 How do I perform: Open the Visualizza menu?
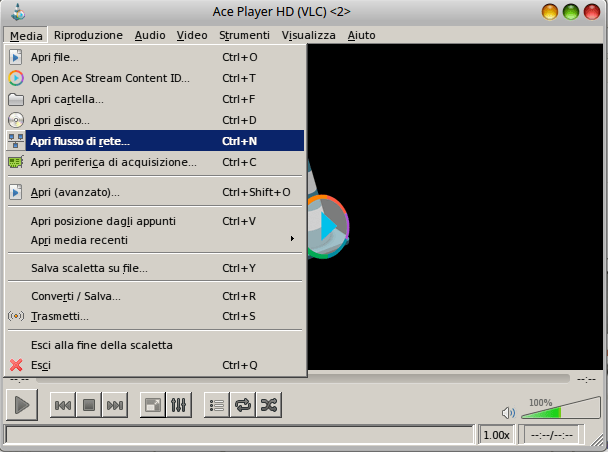(308, 35)
